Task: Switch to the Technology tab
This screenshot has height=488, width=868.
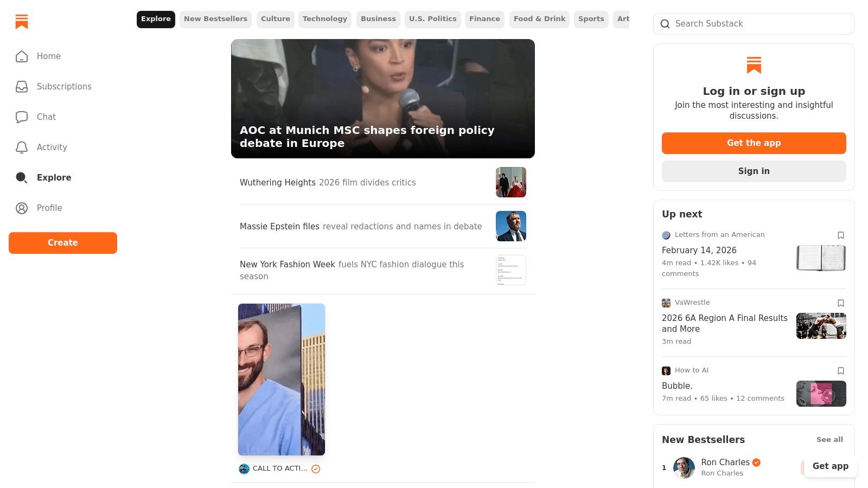Action: click(324, 19)
